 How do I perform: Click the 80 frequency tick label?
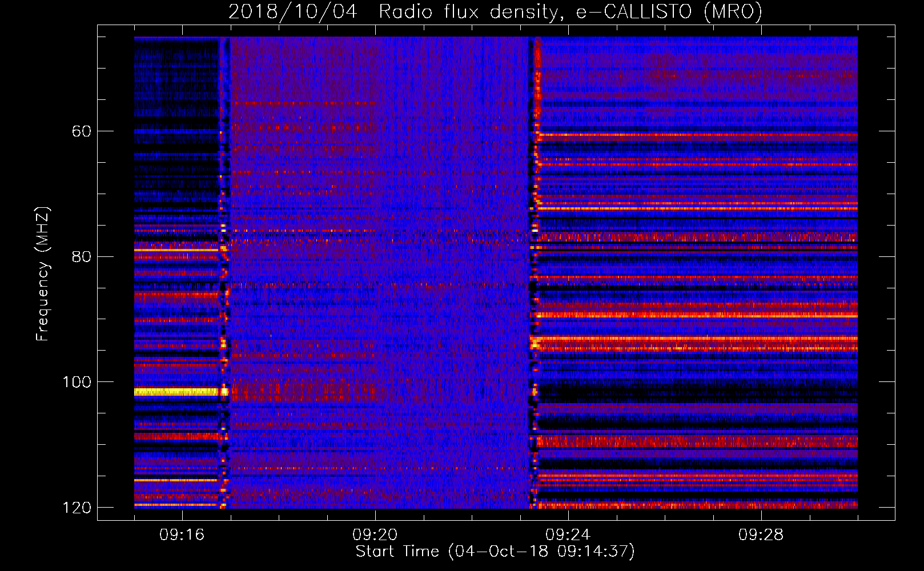[x=81, y=256]
